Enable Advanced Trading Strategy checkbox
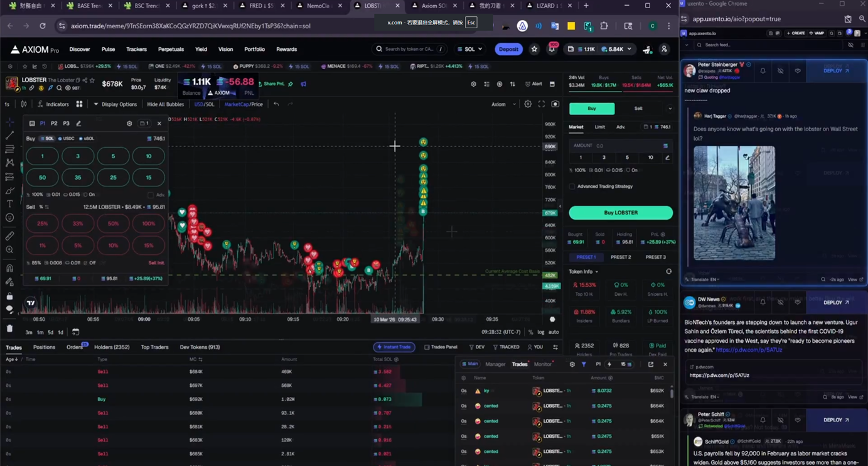 tap(572, 187)
